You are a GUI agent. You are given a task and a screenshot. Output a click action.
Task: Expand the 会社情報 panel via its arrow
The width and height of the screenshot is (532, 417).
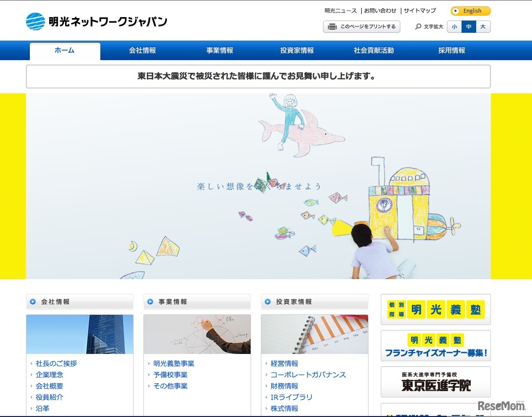(x=32, y=301)
